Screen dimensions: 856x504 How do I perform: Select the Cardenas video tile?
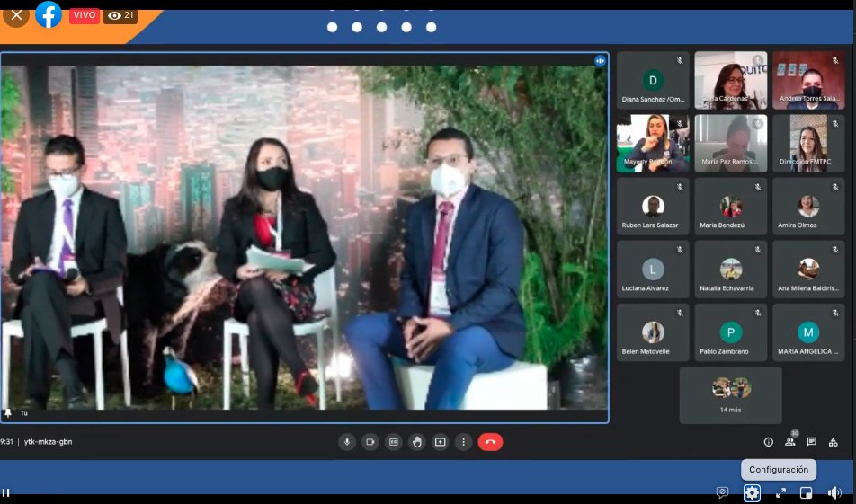click(x=730, y=80)
